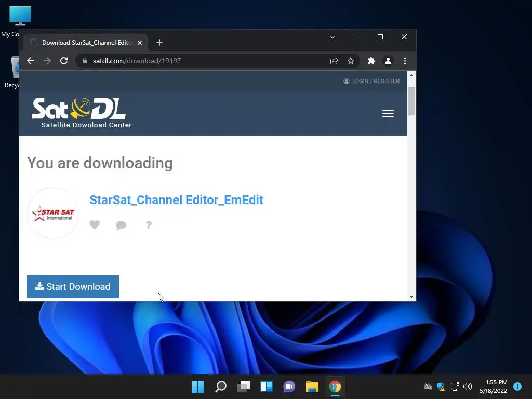Open the SatDL hamburger menu

pyautogui.click(x=388, y=114)
